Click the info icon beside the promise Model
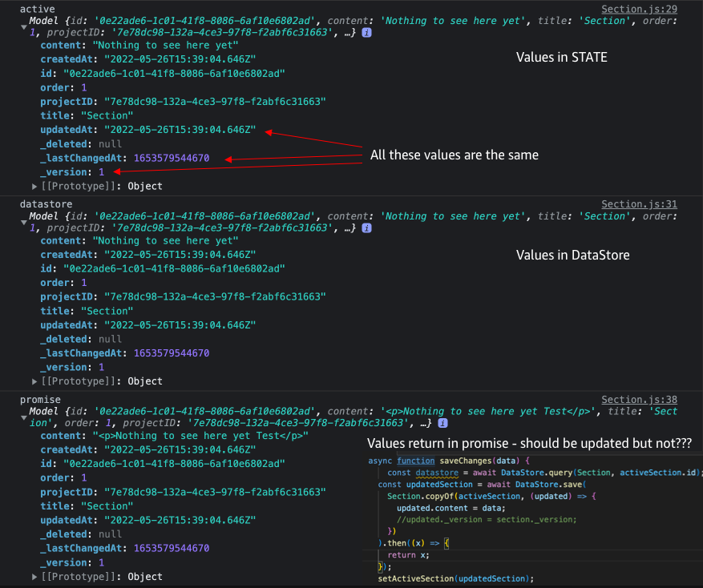Viewport: 703px width, 588px height. click(x=442, y=424)
